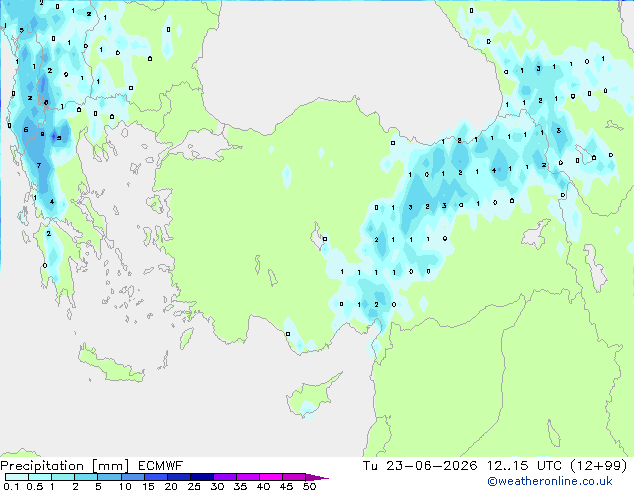Click the 2–5 mm cyan legend swatch
Image resolution: width=634 pixels, height=490 pixels.
(86, 477)
